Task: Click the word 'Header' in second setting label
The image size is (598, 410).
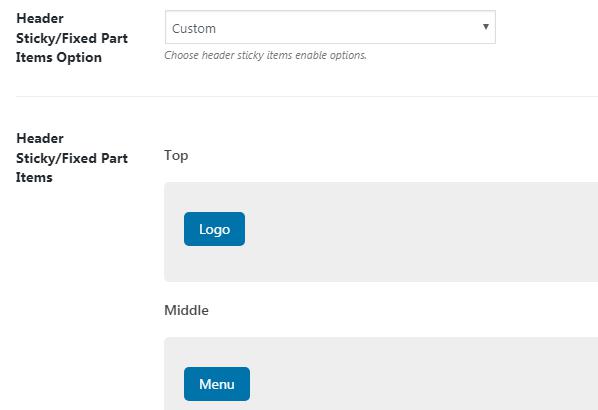Action: [40, 138]
